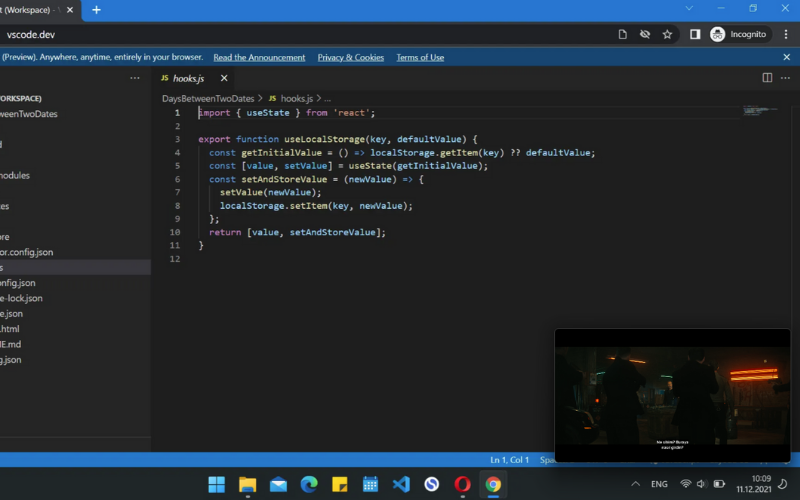800x500 pixels.
Task: Click the Terms of Use link
Action: click(x=420, y=58)
